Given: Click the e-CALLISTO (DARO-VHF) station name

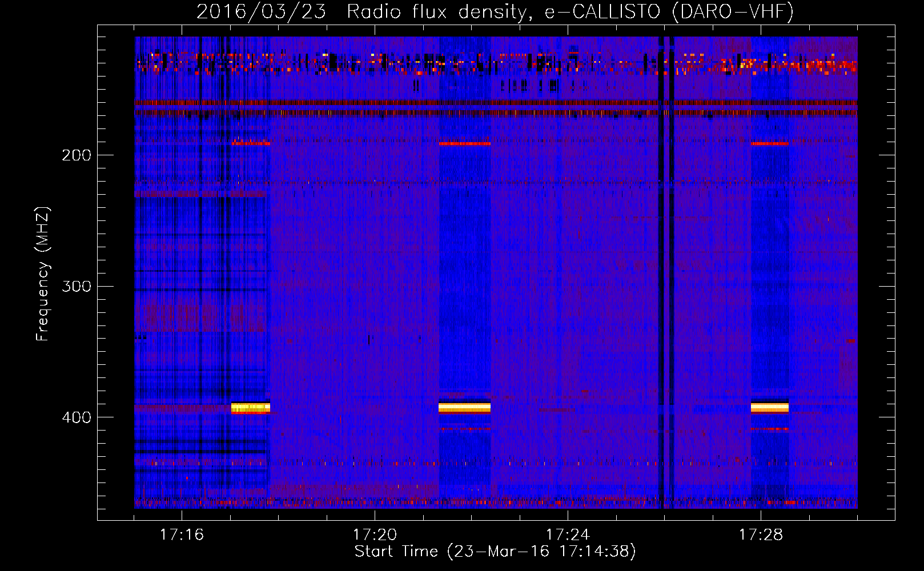Looking at the screenshot, I should tap(669, 11).
